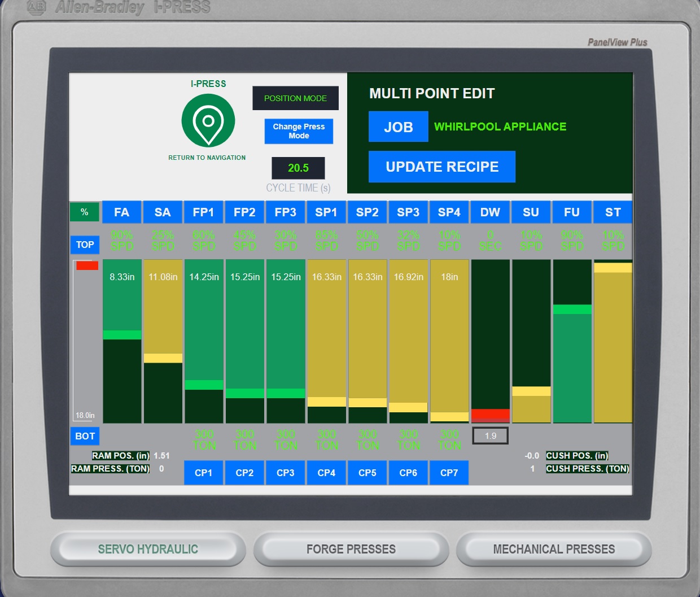The height and width of the screenshot is (597, 700).
Task: Click the RAM PRESS. (TON) label
Action: (x=111, y=468)
